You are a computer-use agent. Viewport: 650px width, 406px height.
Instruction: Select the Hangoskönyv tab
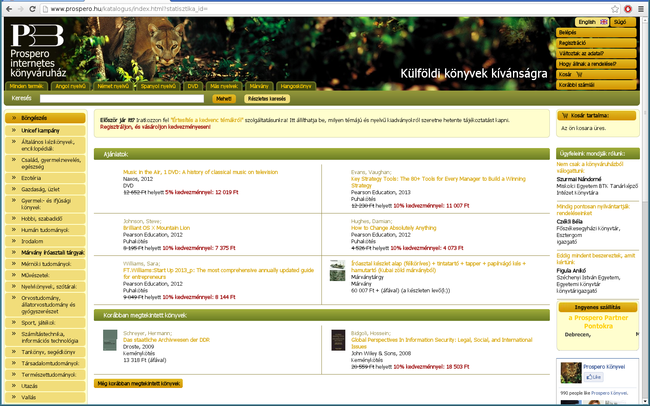point(296,86)
